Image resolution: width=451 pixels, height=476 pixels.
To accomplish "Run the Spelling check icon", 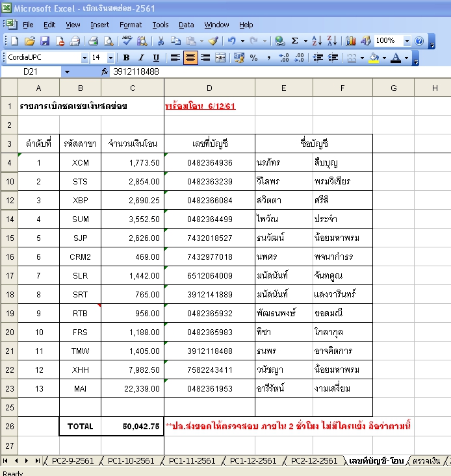I will 127,41.
